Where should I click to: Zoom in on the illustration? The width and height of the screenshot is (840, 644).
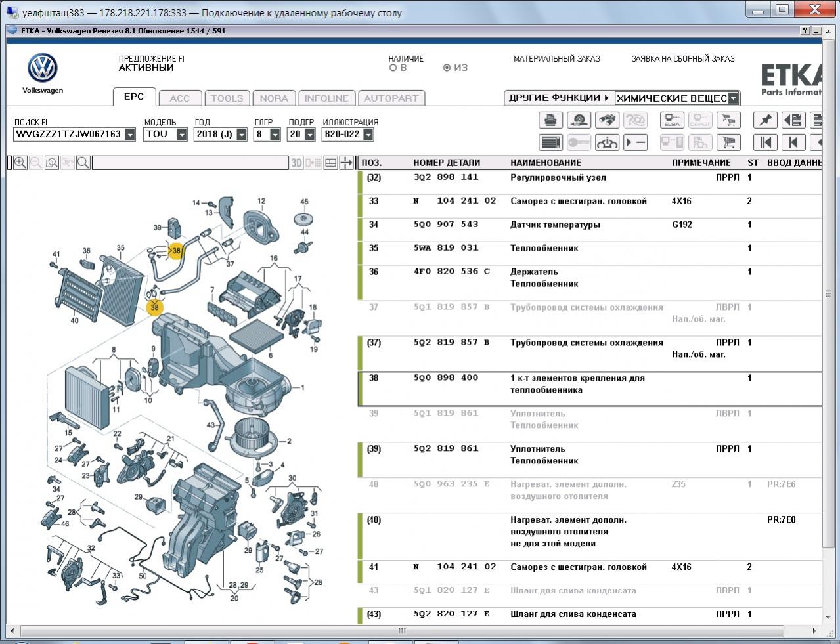tap(20, 163)
